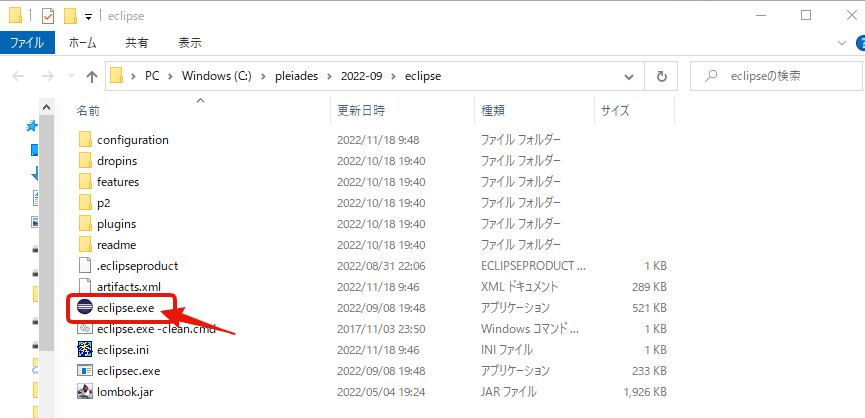Open the Customize Quick Access Toolbar dropdown
865x418 pixels.
[88, 17]
